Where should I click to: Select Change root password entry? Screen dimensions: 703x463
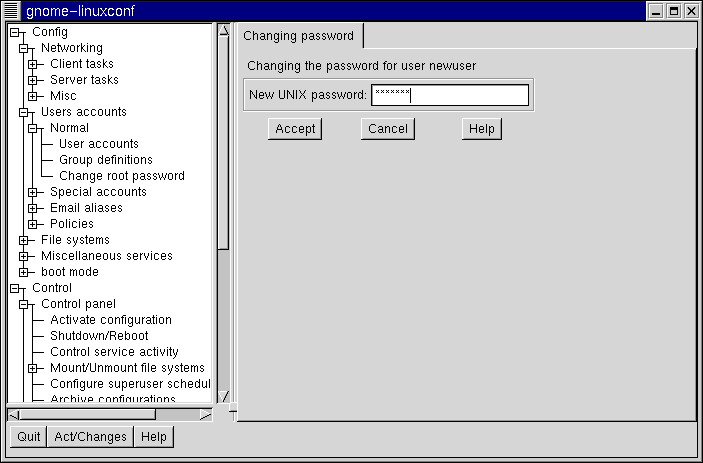point(121,176)
